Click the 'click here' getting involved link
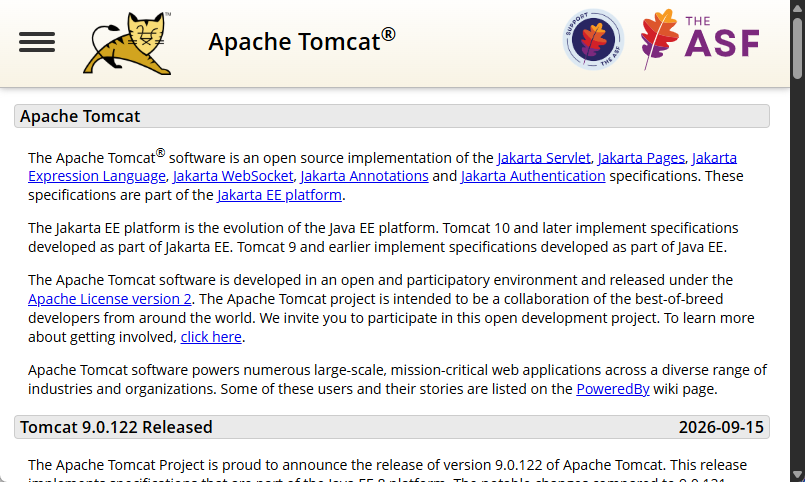805x482 pixels. point(211,337)
